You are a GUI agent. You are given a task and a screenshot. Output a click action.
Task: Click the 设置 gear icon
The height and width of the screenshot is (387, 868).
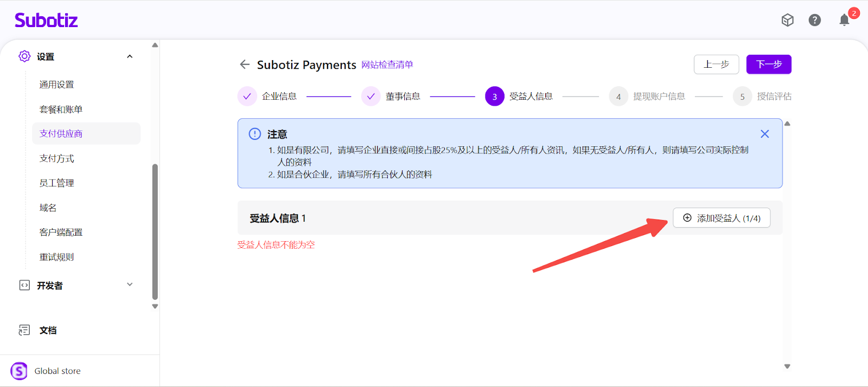click(24, 56)
